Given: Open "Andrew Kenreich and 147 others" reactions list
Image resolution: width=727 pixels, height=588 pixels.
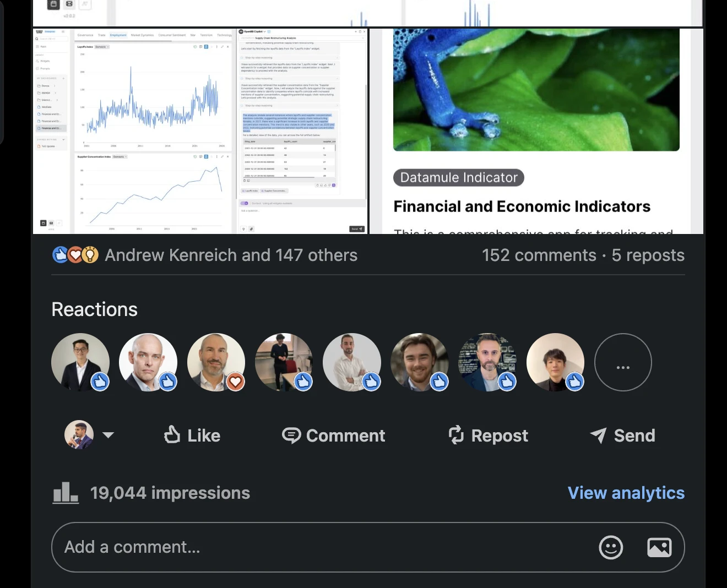Looking at the screenshot, I should pos(231,255).
